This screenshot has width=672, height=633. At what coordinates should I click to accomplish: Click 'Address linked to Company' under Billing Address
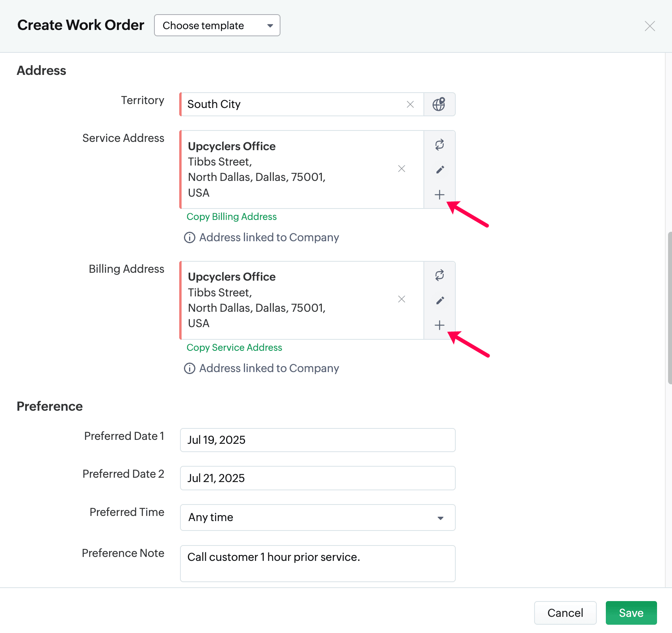(x=269, y=369)
